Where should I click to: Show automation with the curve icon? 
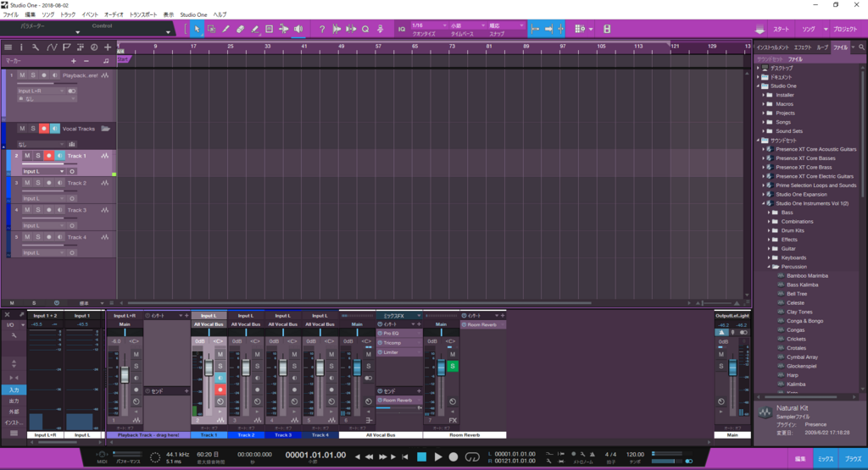(x=52, y=47)
